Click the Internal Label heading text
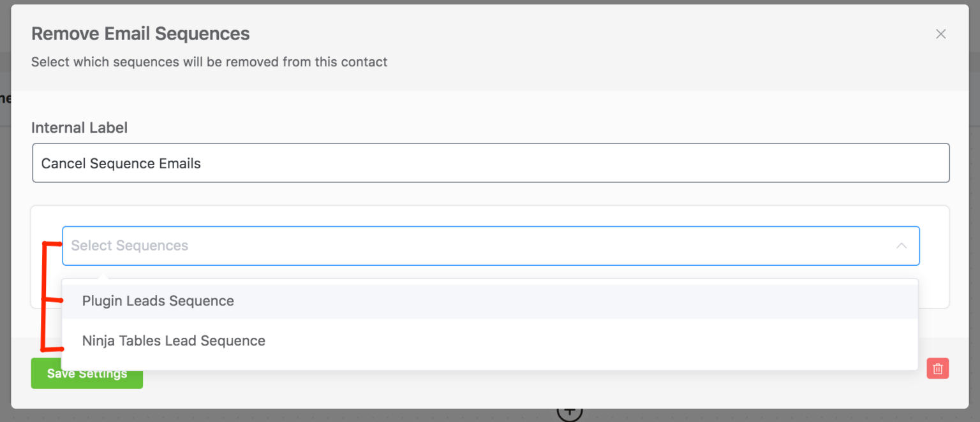The height and width of the screenshot is (422, 980). coord(79,127)
